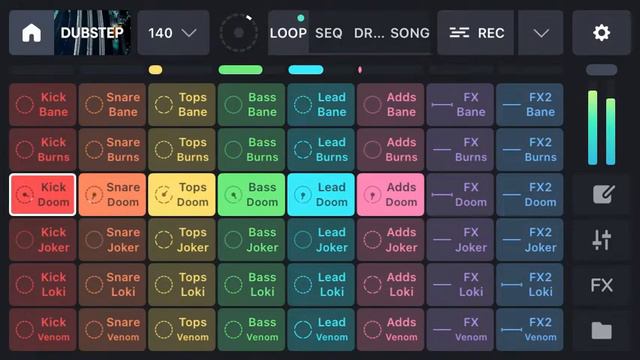
Task: Open the mixer sliders icon
Action: pos(601,240)
